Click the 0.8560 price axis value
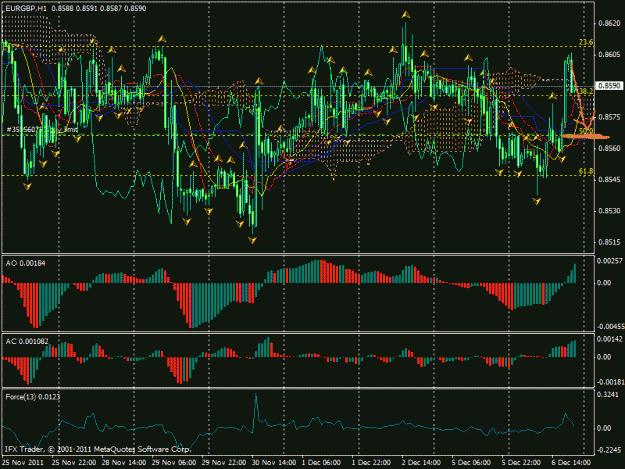625x469 pixels. 609,148
